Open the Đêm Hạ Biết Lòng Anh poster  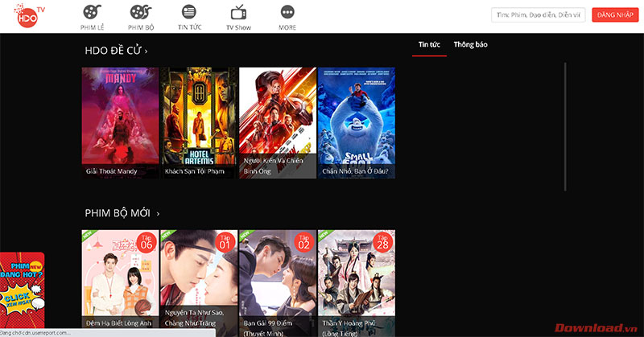[120, 283]
